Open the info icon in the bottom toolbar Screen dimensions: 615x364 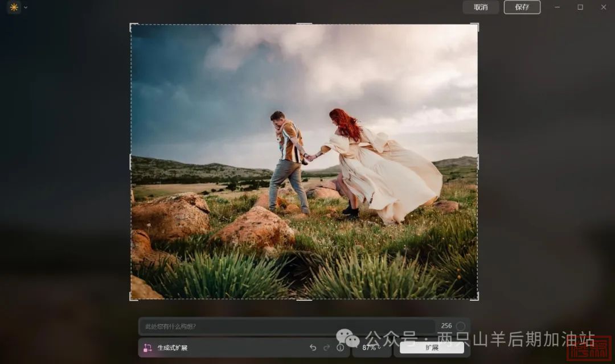341,348
